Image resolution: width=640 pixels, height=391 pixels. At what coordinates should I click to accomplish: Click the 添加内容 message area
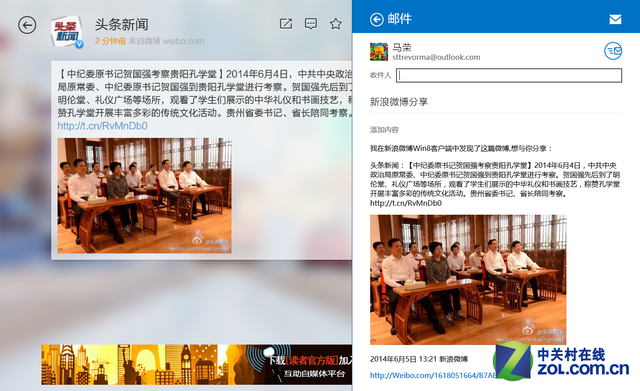coord(384,130)
